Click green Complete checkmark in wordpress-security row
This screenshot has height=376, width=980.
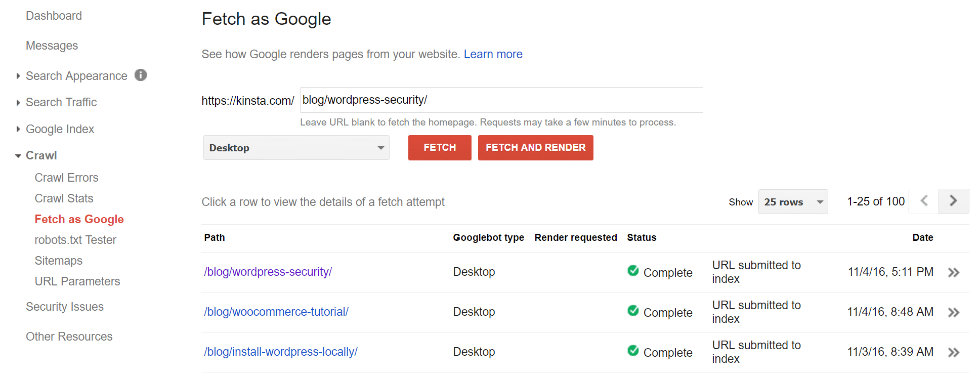(x=633, y=271)
